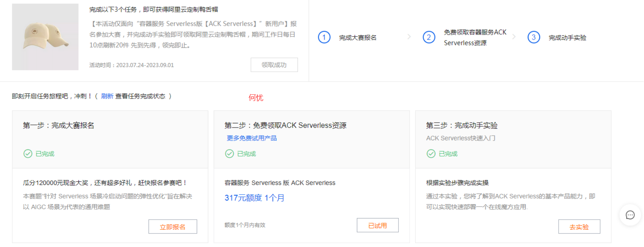644x247 pixels.
Task: Click step 1 circle number icon
Action: [x=324, y=37]
